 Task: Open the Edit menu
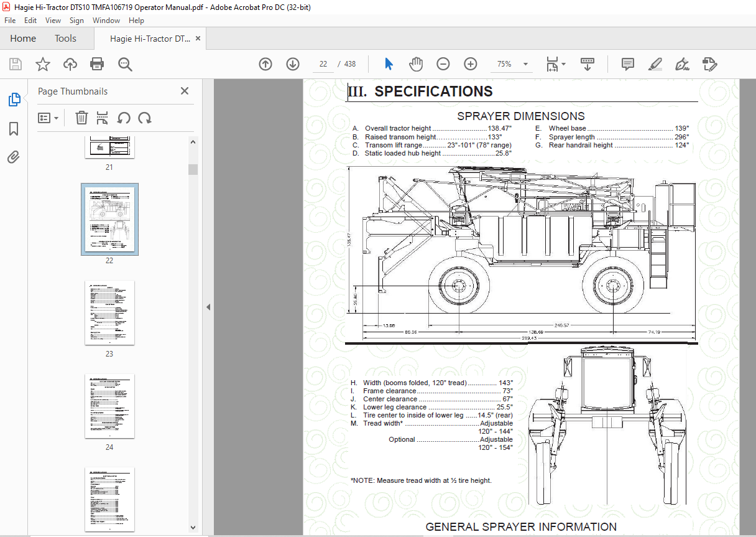[30, 21]
